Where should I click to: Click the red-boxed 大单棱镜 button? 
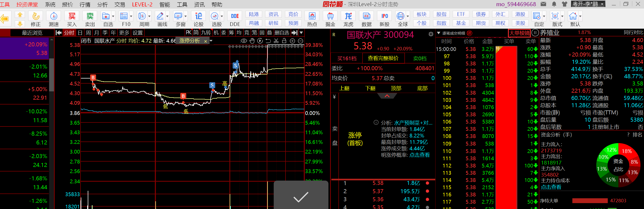click(519, 33)
